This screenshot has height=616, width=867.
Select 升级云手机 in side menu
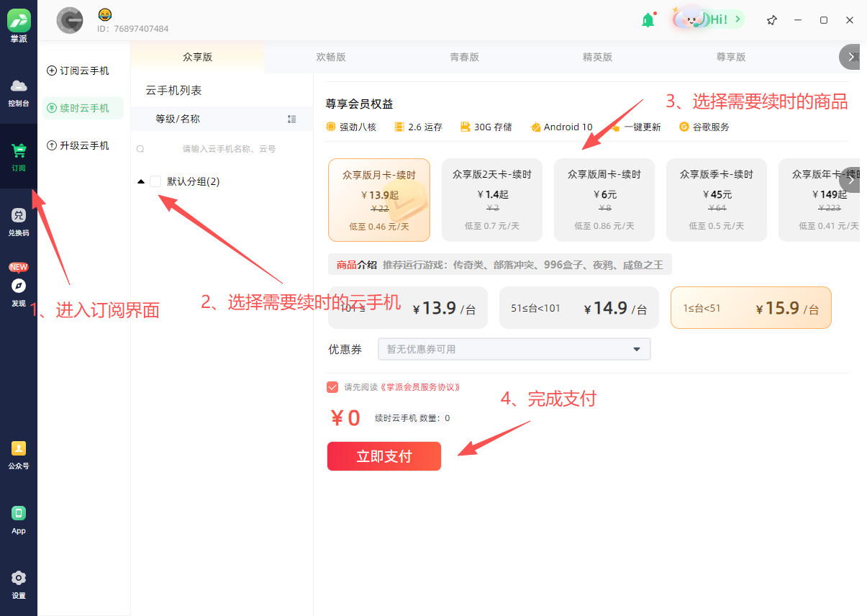(78, 145)
